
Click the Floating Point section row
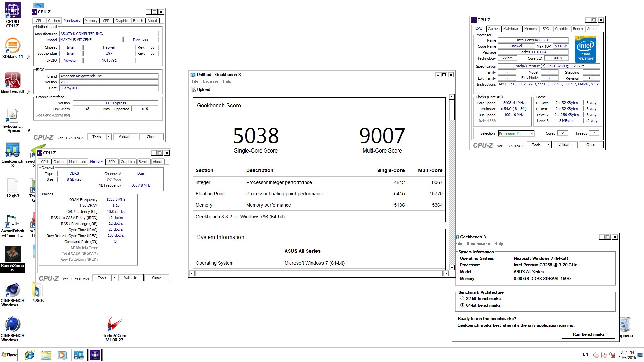click(x=319, y=194)
